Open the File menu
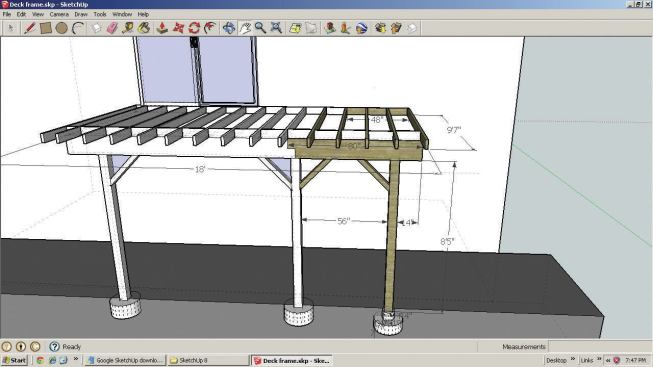Screen dimensions: 653x367 [7, 14]
